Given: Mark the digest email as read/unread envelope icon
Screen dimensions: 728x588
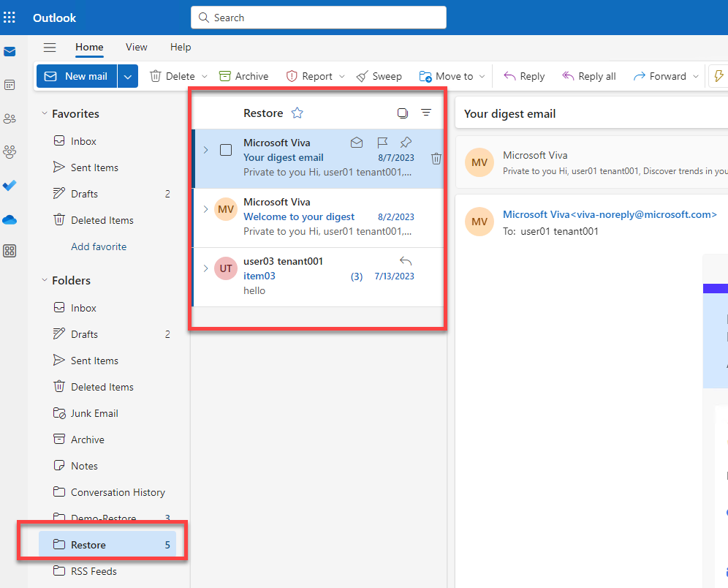Looking at the screenshot, I should [x=357, y=143].
